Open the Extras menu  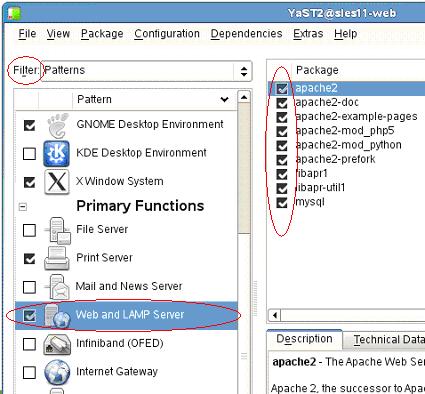[x=308, y=34]
